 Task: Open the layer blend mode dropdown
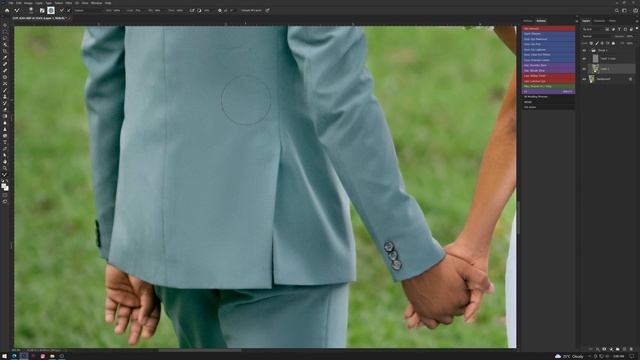tap(598, 36)
